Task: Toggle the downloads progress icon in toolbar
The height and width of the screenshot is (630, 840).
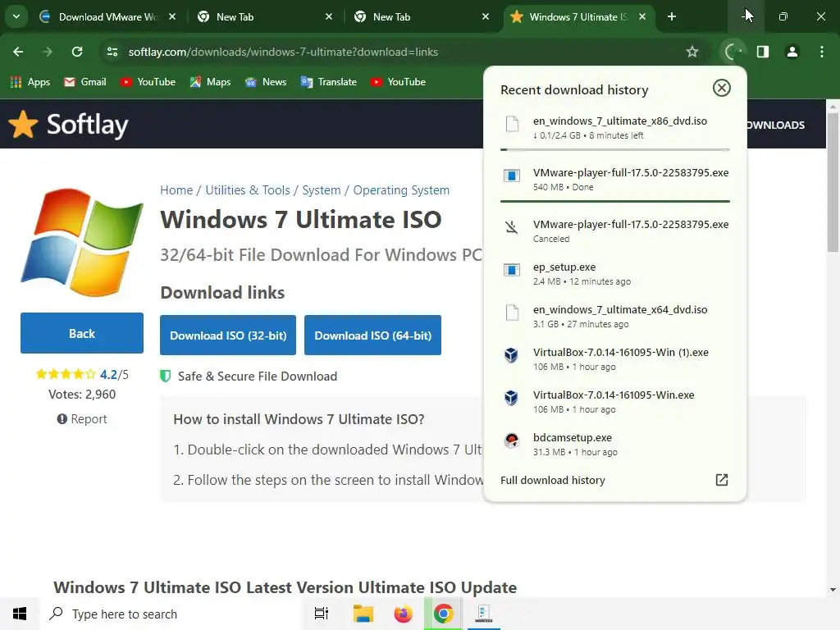Action: (733, 52)
